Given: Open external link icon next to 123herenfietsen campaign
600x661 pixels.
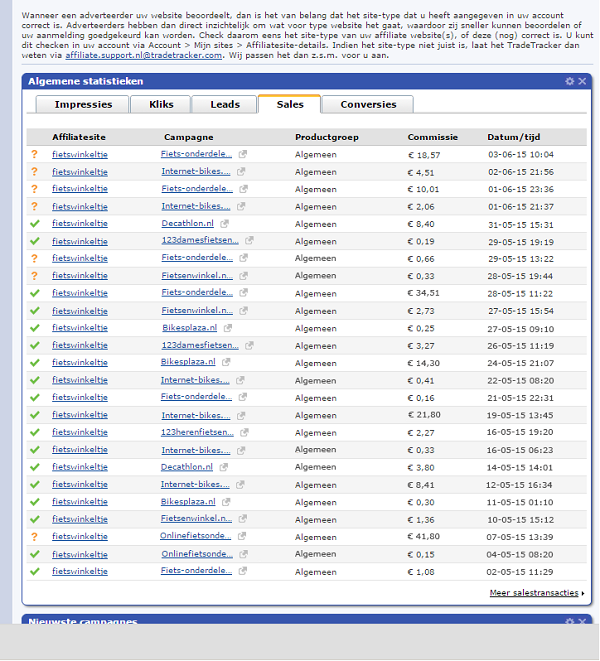Looking at the screenshot, I should (244, 433).
